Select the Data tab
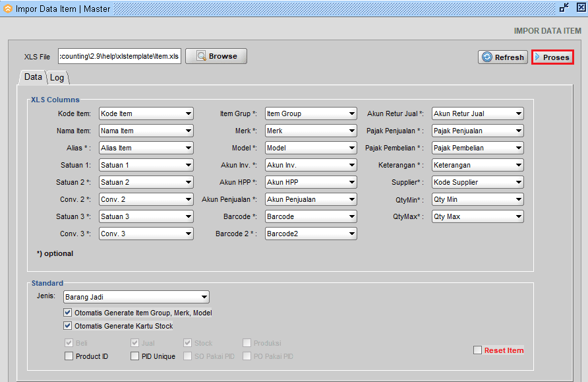 33,77
